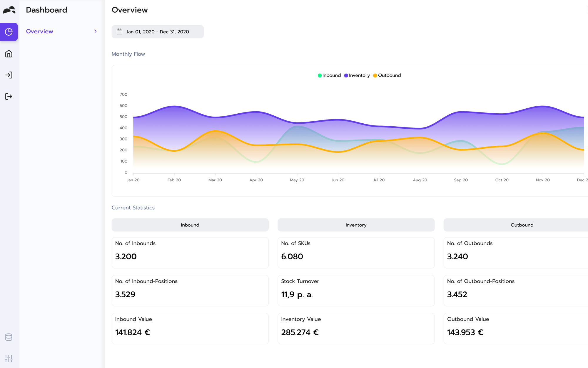Screen dimensions: 588x368
Task: Click the 700 y-axis label
Action: pos(123,95)
